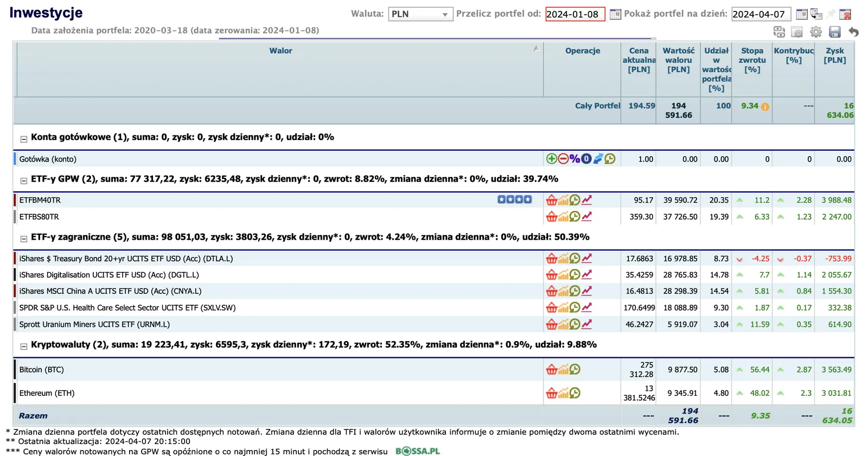Viewport: 868px width, 456px height.
Task: Click the currency exchange icon in toolbar
Action: coord(779,32)
